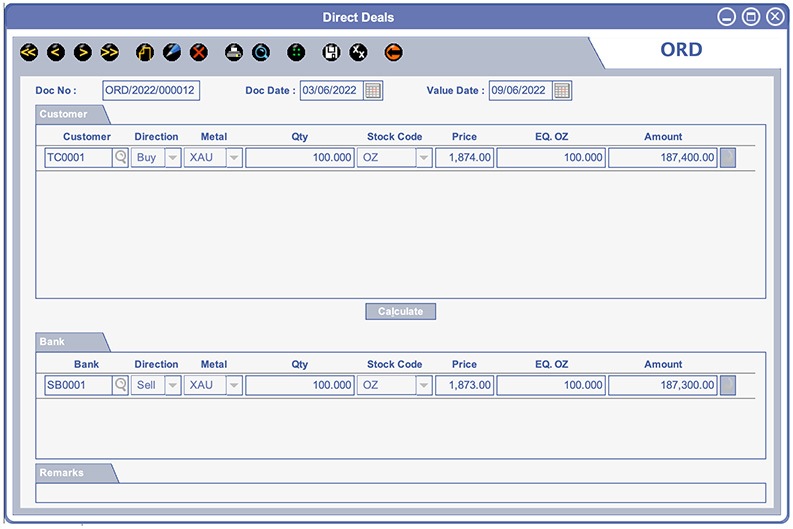Click the floppy disk save icon
793x529 pixels.
pos(331,52)
